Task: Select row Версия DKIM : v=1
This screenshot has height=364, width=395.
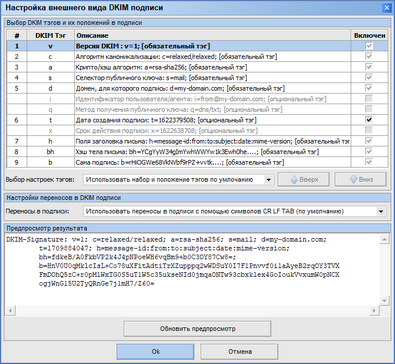Action: (197, 46)
